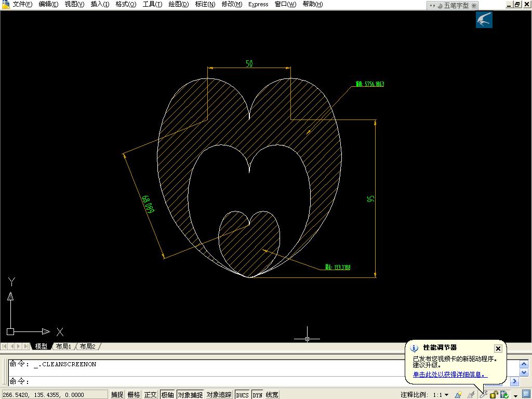Click the command history down arrow

524,373
